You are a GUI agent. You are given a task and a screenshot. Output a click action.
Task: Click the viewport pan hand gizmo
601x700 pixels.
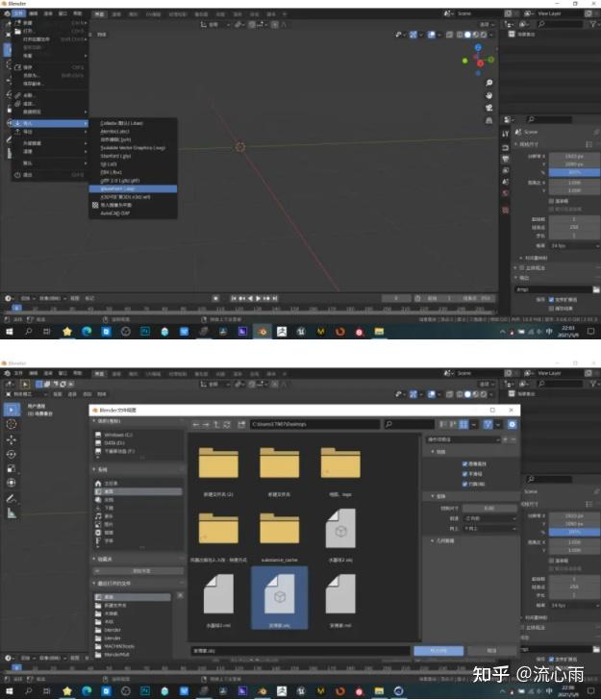(x=488, y=95)
